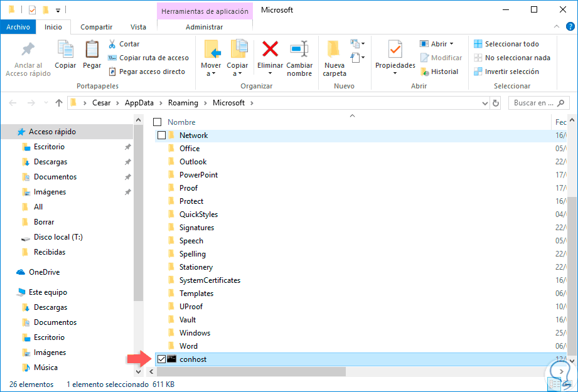The height and width of the screenshot is (392, 578).
Task: Go up one folder level arrow
Action: pos(58,103)
